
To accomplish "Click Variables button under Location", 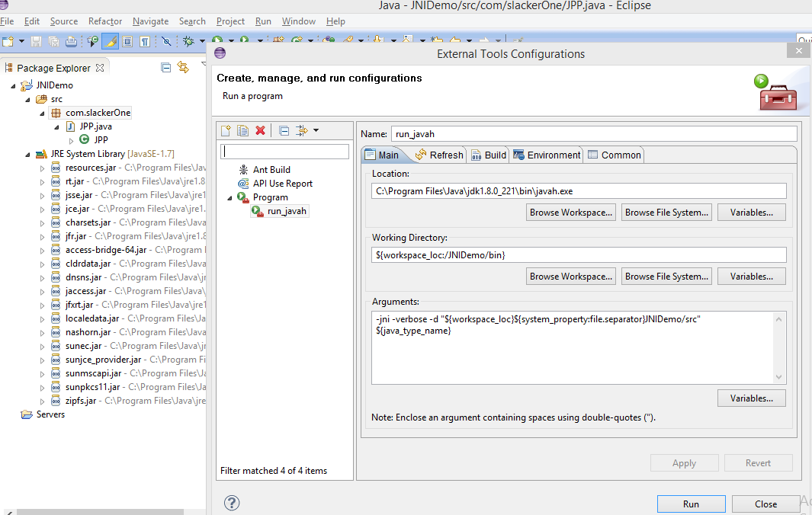I will (752, 213).
